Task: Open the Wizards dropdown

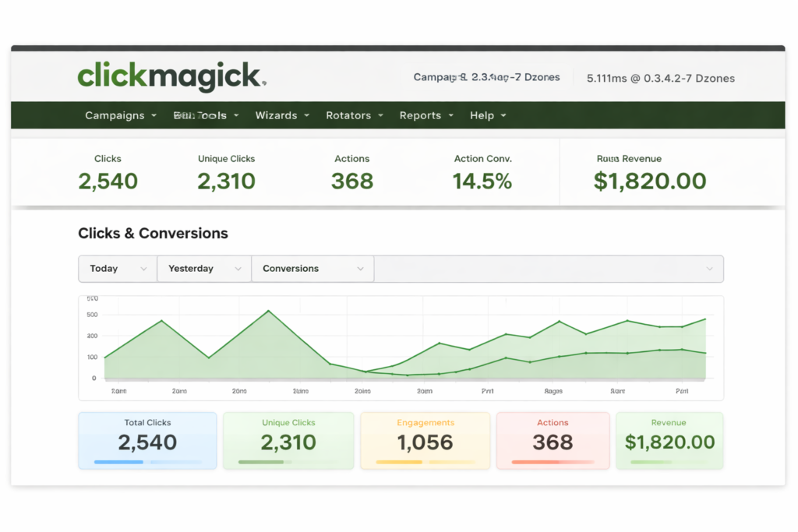Action: (277, 115)
